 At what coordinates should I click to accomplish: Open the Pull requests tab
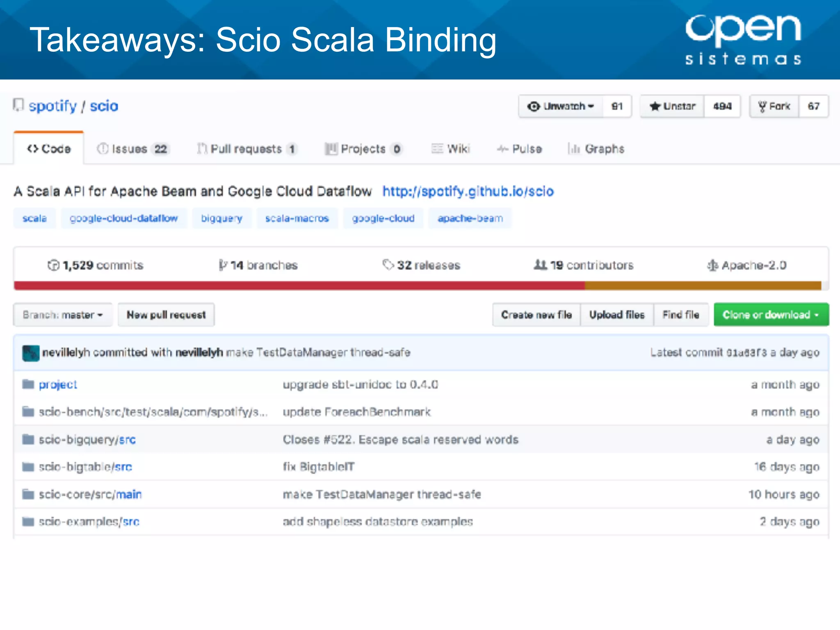[246, 149]
